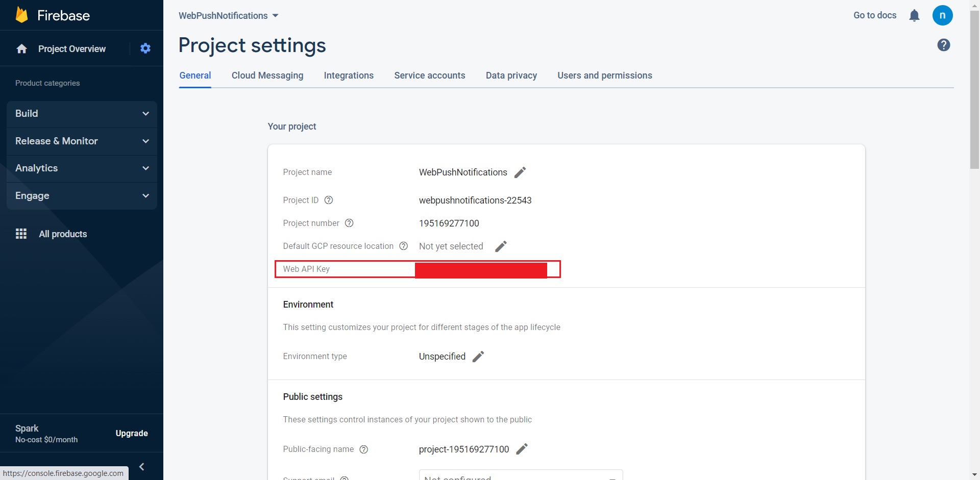Click the Spark plan label
Viewport: 980px width, 480px height.
[27, 428]
